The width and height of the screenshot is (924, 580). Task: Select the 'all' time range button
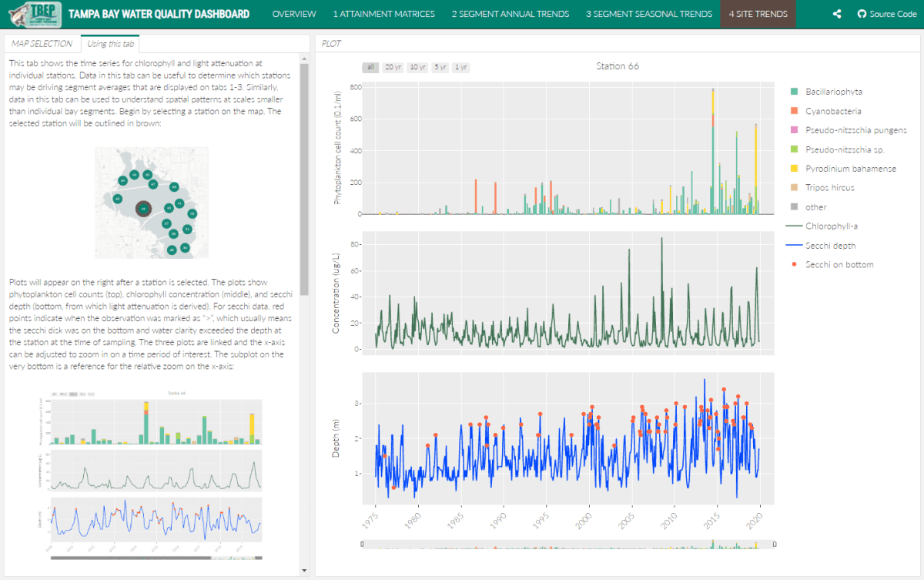tap(370, 67)
